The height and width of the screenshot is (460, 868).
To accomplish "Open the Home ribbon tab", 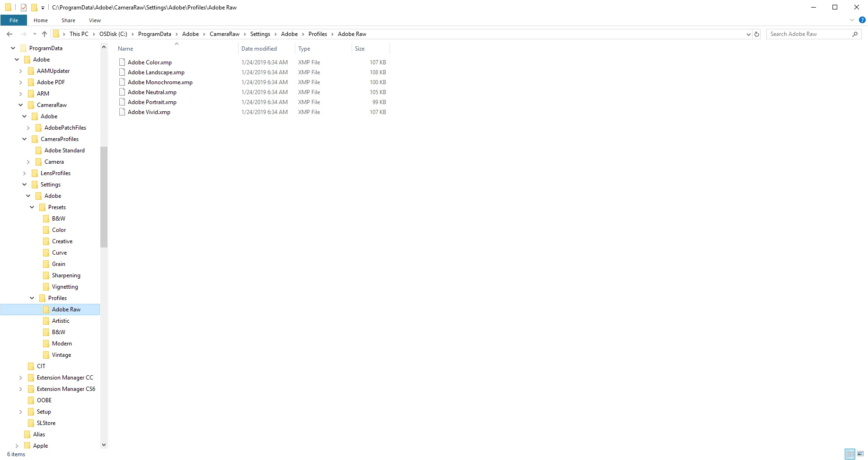I will point(41,20).
